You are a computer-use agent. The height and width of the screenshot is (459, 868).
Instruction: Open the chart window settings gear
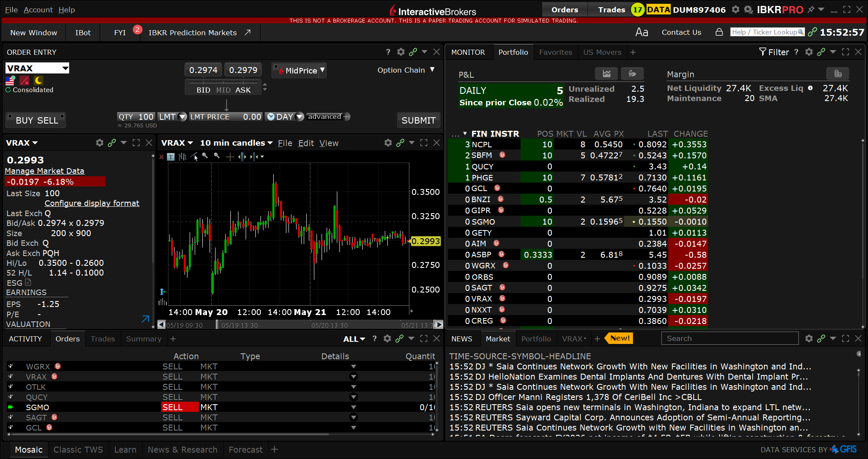(x=388, y=143)
